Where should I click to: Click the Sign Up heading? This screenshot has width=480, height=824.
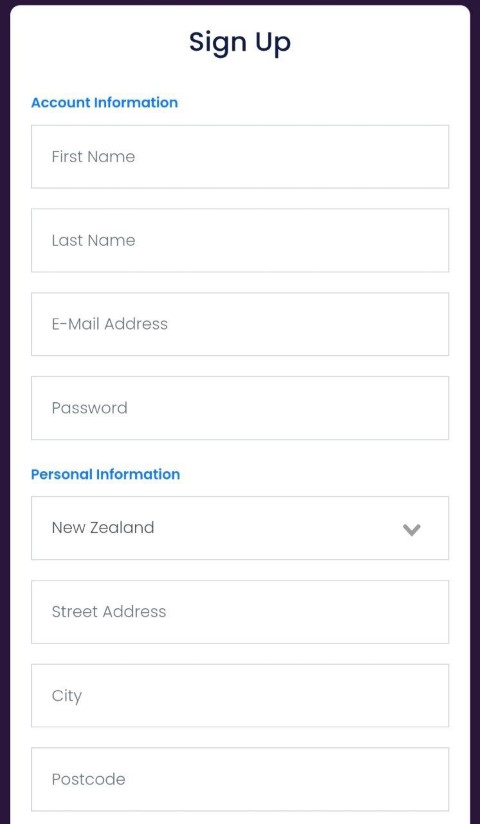click(240, 43)
